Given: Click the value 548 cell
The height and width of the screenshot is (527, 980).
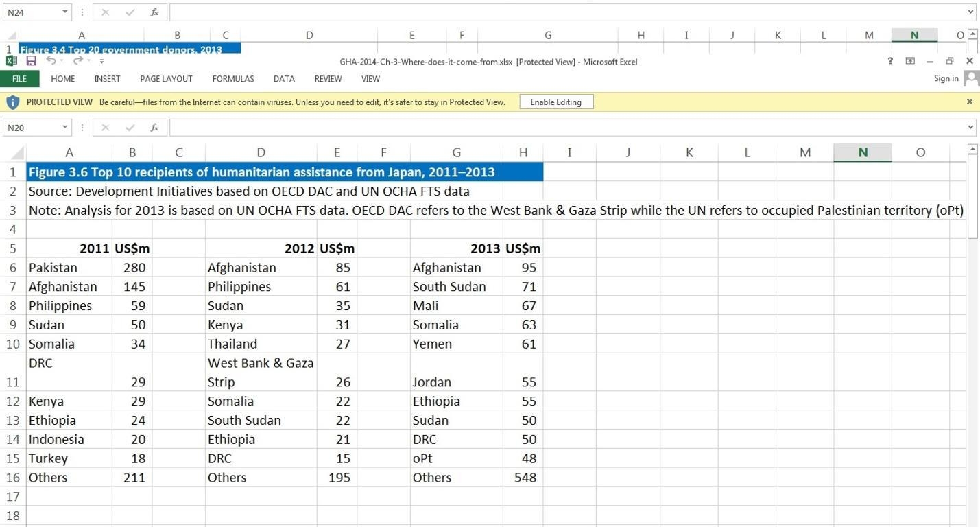Looking at the screenshot, I should tap(523, 478).
